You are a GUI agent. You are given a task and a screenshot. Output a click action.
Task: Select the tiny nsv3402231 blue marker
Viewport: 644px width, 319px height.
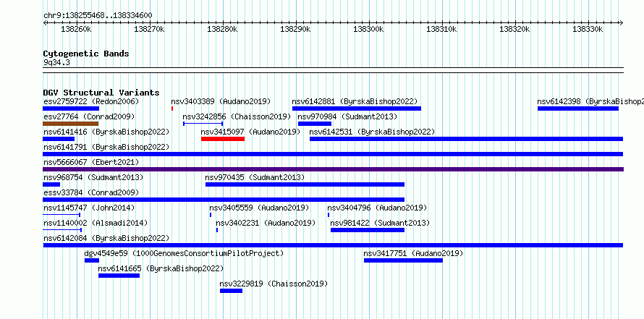(x=217, y=230)
